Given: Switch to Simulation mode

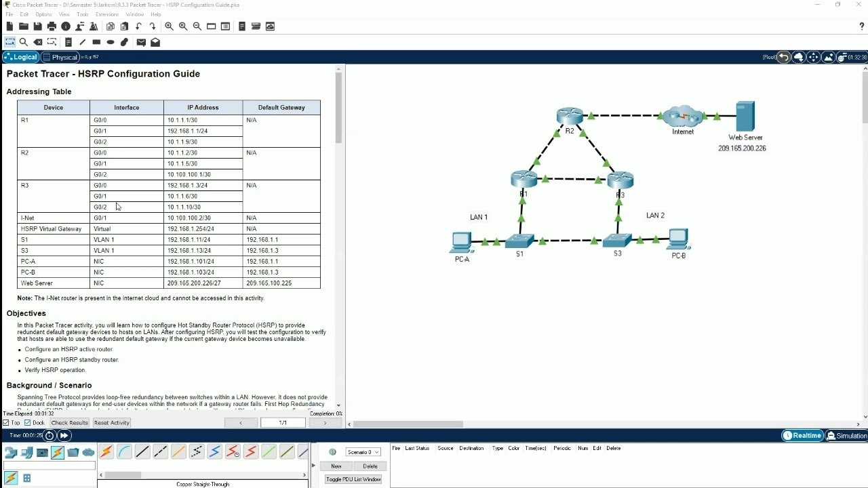Looking at the screenshot, I should point(846,436).
